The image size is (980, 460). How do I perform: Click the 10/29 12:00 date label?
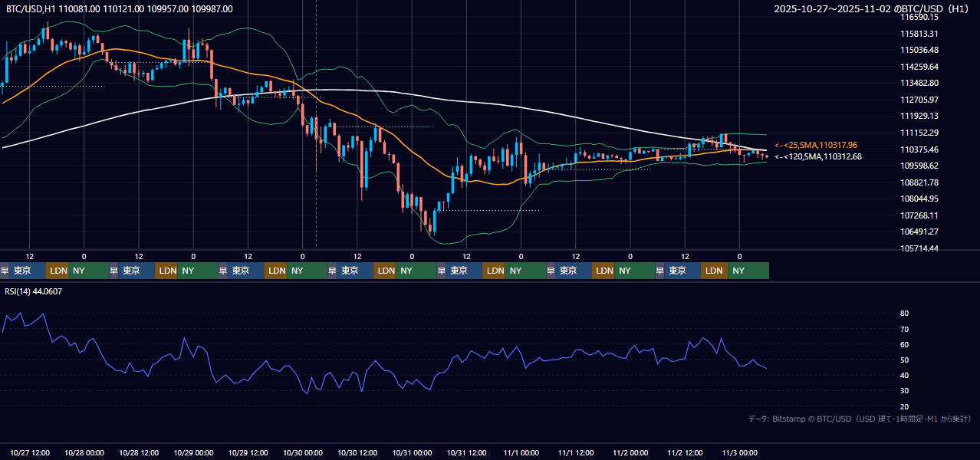248,453
